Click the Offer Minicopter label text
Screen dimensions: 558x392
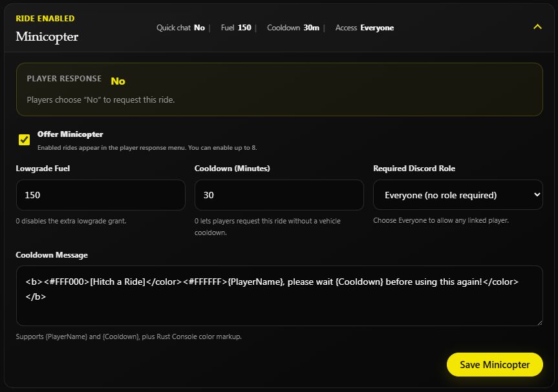tap(70, 134)
